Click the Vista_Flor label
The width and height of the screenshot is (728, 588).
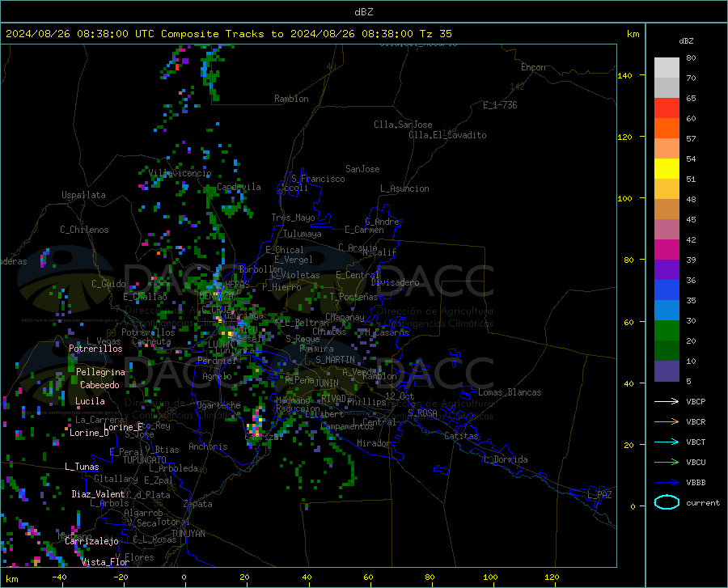tap(105, 562)
